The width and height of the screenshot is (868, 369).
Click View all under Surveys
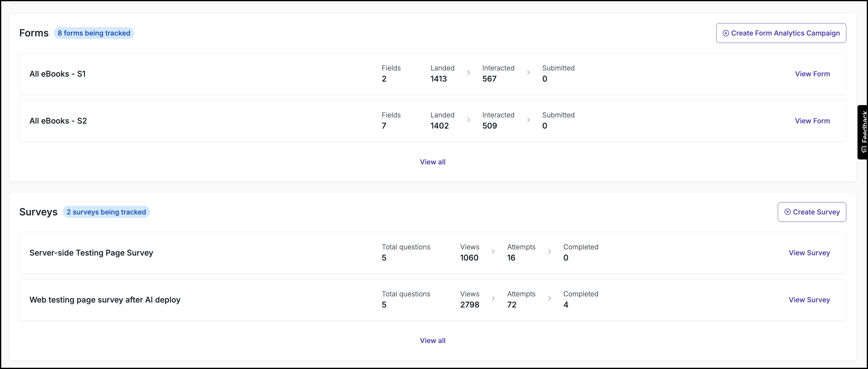tap(432, 340)
